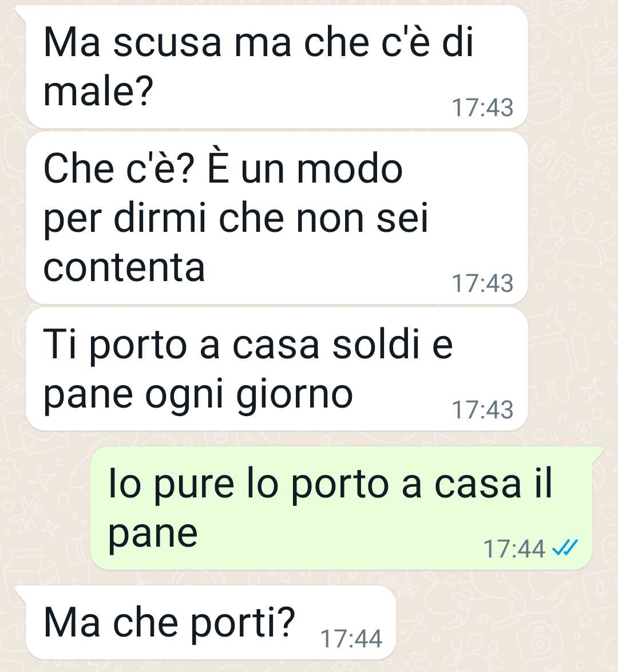Select the 'Che c'è? È un modo' message bubble
The height and width of the screenshot is (672, 618).
pyautogui.click(x=276, y=218)
